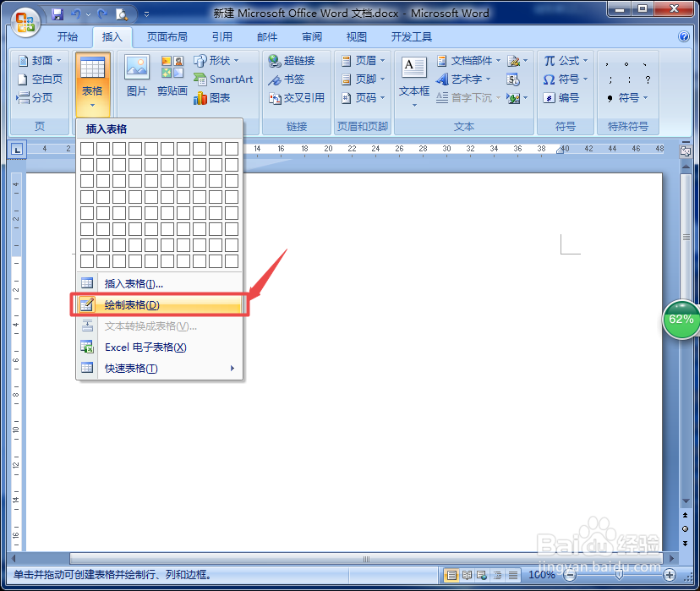This screenshot has height=591, width=700.
Task: Click the green 62% floating widget
Action: tap(681, 320)
